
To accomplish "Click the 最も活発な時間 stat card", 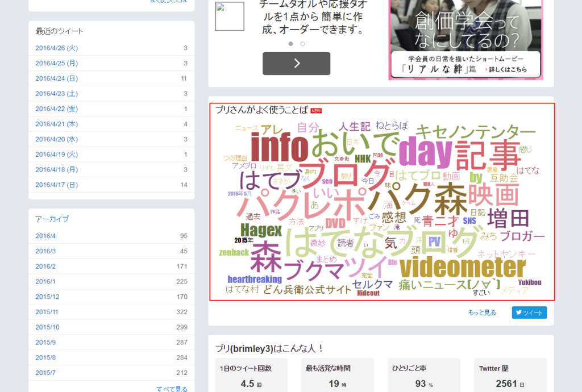I will [x=338, y=376].
